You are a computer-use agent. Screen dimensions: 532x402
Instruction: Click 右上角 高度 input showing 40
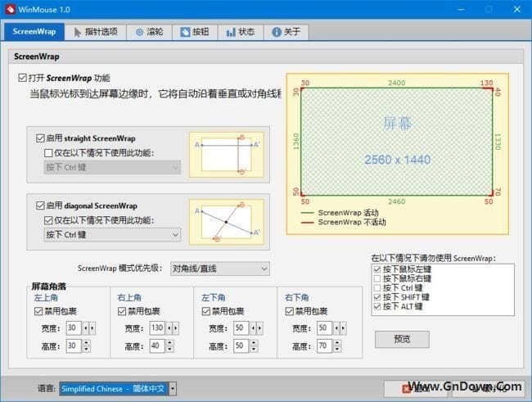pos(157,346)
